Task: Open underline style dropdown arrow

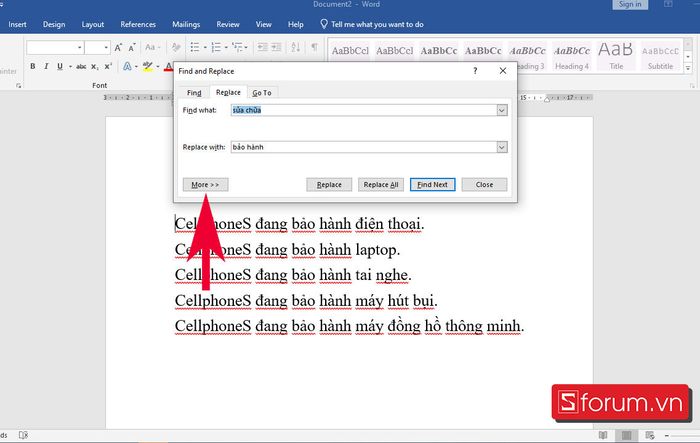Action: (70, 67)
